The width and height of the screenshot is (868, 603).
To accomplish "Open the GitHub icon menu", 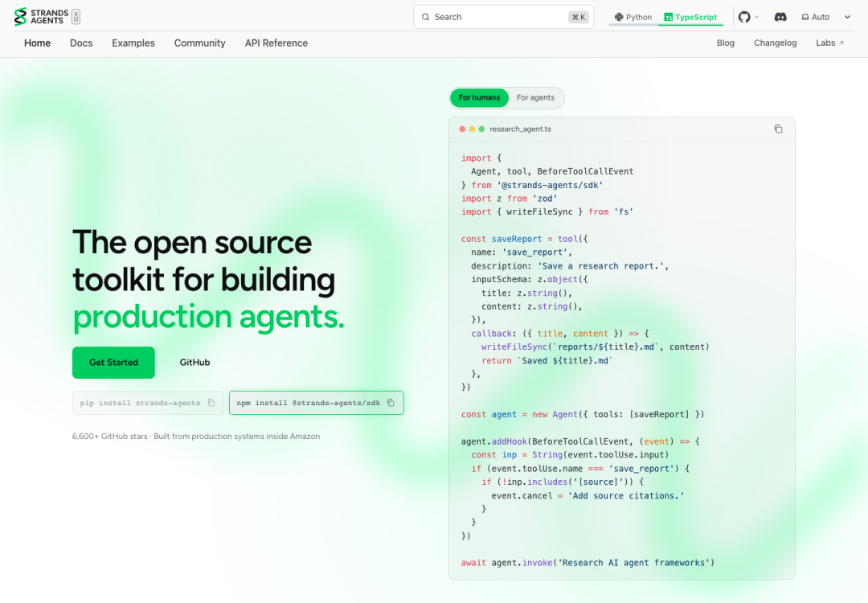I will [x=744, y=17].
